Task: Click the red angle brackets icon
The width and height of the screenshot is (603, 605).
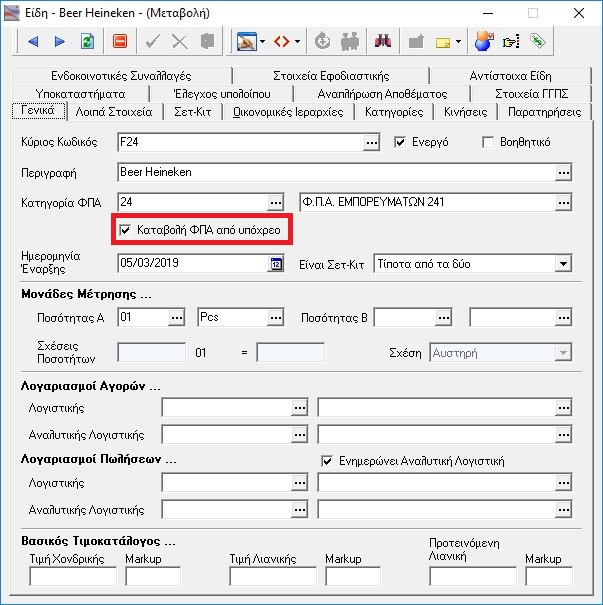Action: pos(282,41)
